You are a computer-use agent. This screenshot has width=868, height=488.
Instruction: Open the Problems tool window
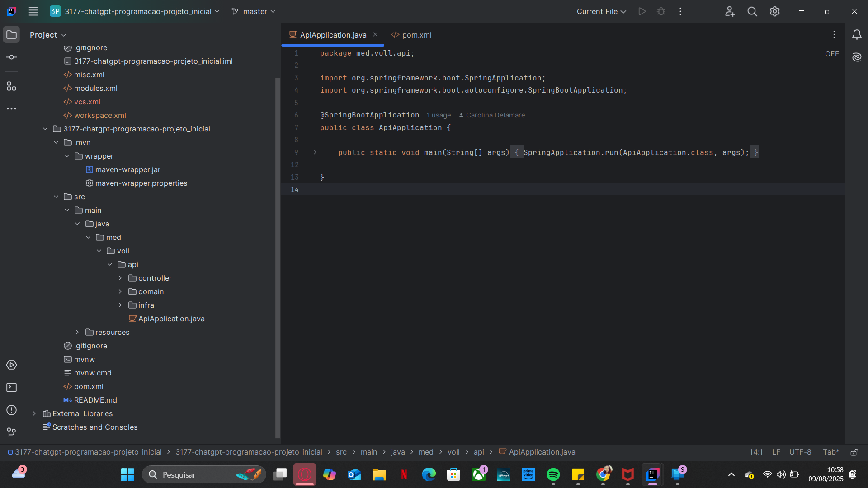(12, 410)
